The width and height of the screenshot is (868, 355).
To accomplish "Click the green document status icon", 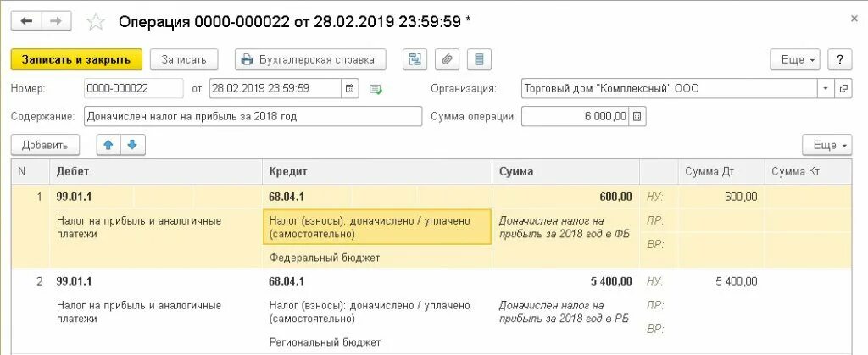I will [x=376, y=89].
